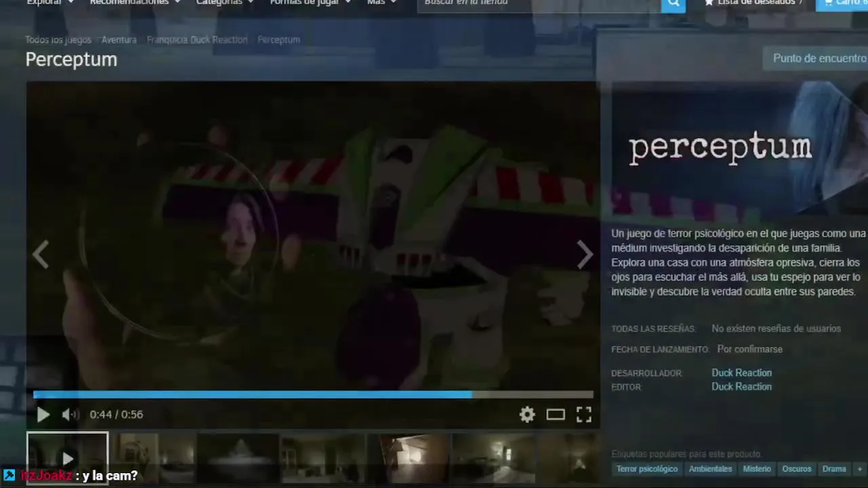Open the Aventura breadcrumb link
This screenshot has height=488, width=868.
tap(119, 40)
